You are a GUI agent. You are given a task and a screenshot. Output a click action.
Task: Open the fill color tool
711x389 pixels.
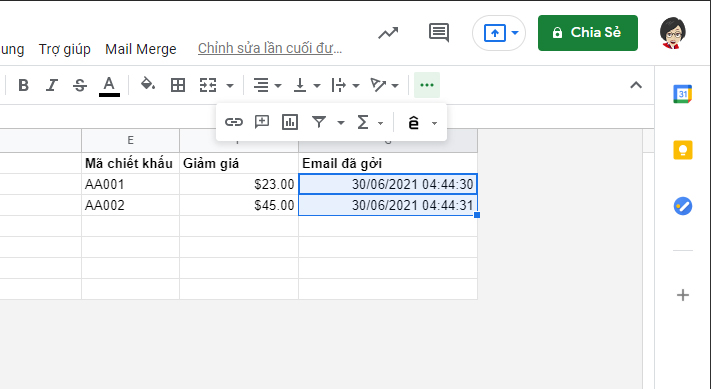click(x=148, y=85)
